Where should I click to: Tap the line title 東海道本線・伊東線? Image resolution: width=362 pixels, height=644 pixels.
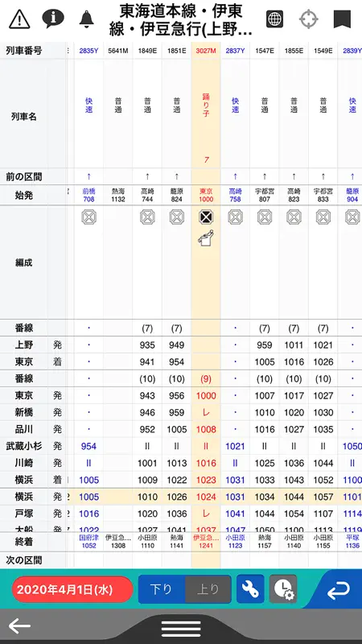pos(181,19)
